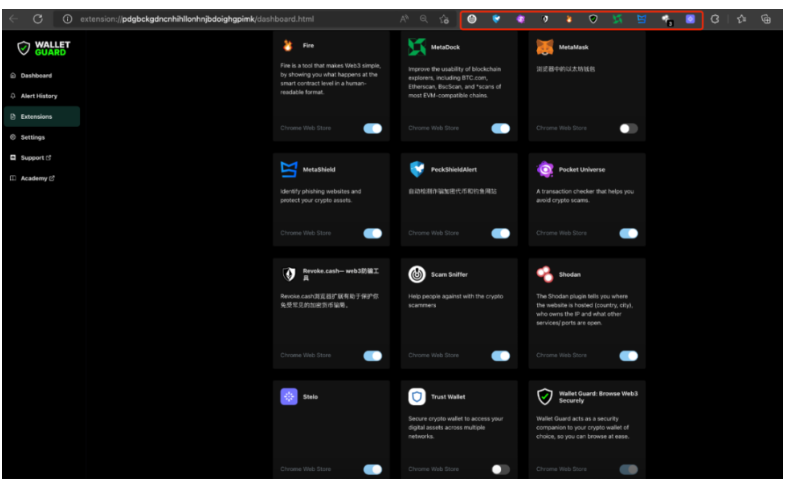The image size is (786, 486).
Task: Click the Stelo card title
Action: 310,397
